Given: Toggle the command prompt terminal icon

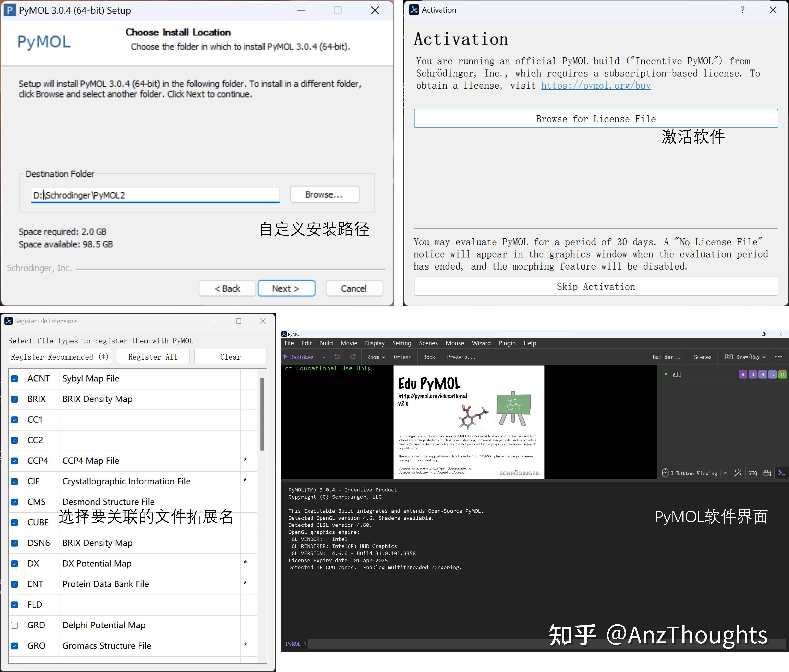Looking at the screenshot, I should 781,473.
